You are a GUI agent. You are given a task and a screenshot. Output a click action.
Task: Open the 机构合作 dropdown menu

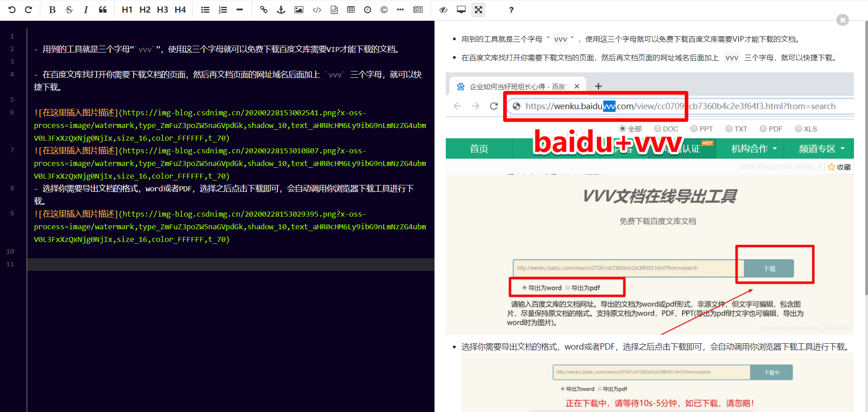(750, 148)
